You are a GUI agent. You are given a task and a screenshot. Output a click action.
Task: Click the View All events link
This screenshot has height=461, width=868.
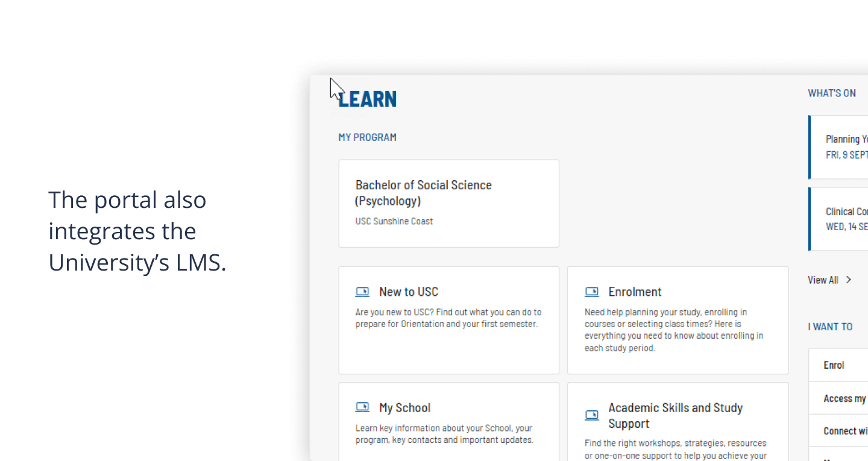point(823,280)
